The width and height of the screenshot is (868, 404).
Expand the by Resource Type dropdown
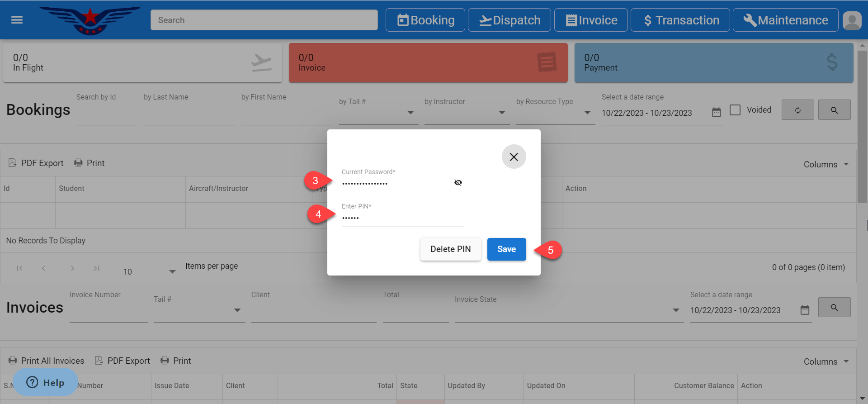point(587,113)
